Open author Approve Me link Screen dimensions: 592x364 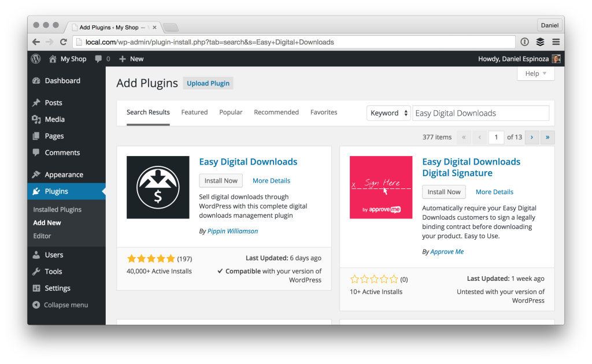[x=447, y=251]
